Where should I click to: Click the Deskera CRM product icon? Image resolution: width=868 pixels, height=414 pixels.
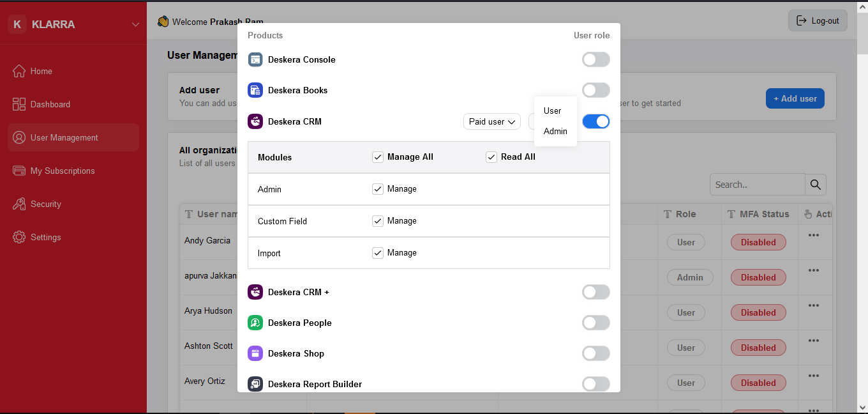[x=255, y=121]
